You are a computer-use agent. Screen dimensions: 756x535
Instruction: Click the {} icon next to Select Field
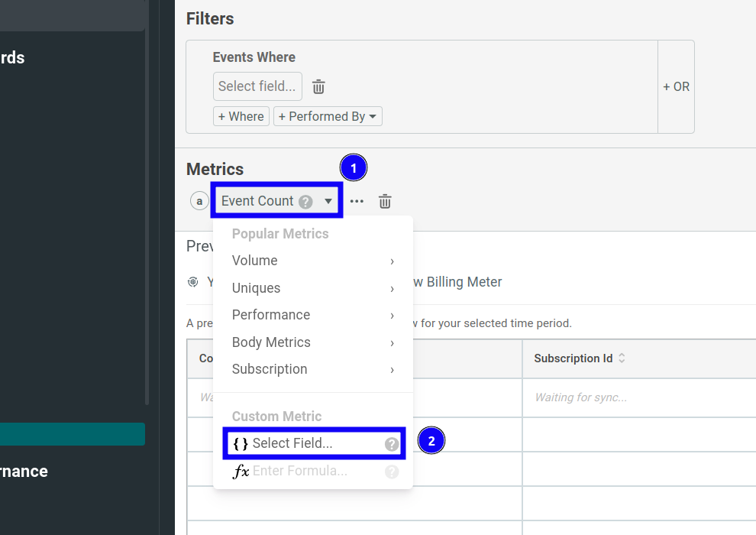coord(238,443)
